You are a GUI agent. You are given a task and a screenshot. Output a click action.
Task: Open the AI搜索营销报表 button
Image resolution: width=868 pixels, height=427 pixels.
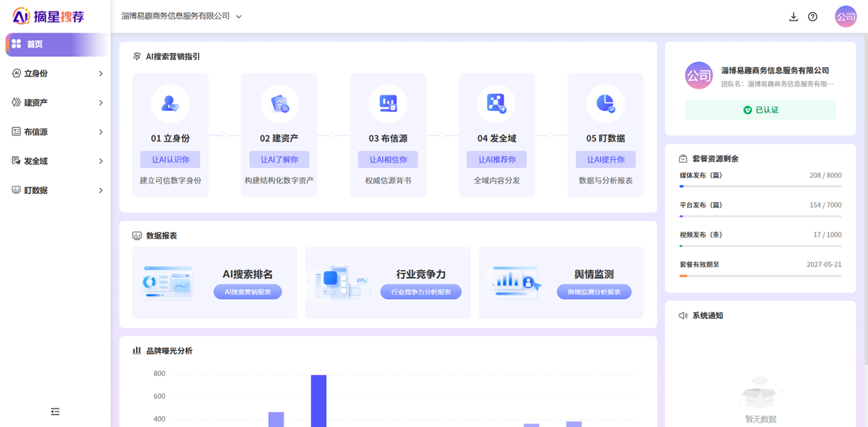(247, 292)
